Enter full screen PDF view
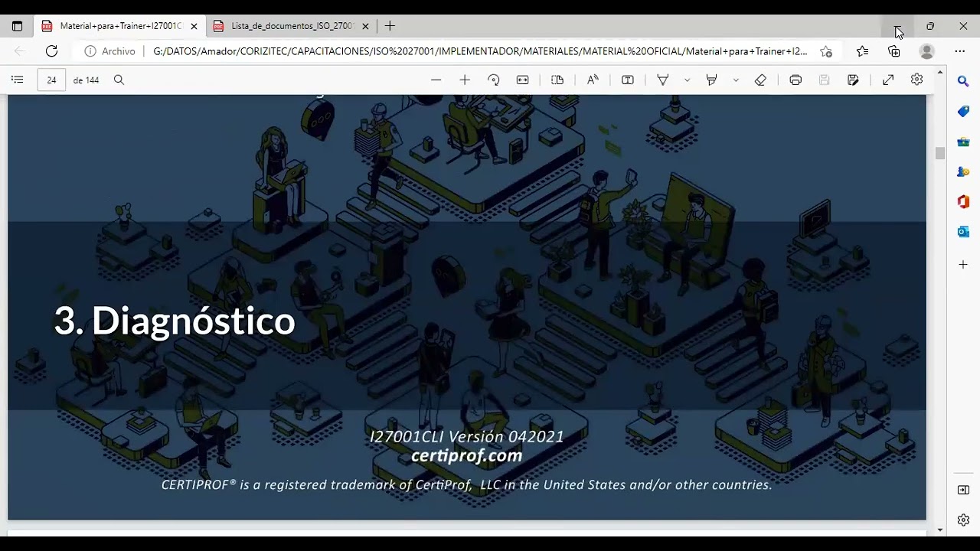The height and width of the screenshot is (551, 980). (888, 80)
